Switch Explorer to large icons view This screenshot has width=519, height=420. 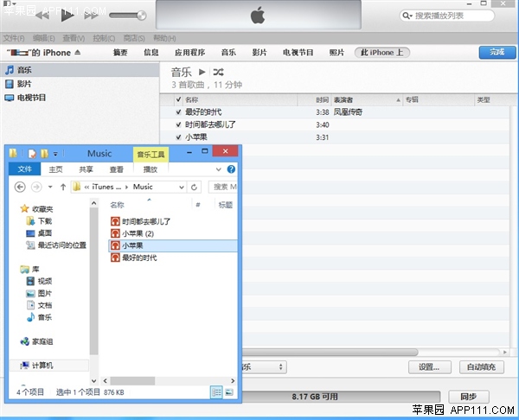[x=228, y=392]
